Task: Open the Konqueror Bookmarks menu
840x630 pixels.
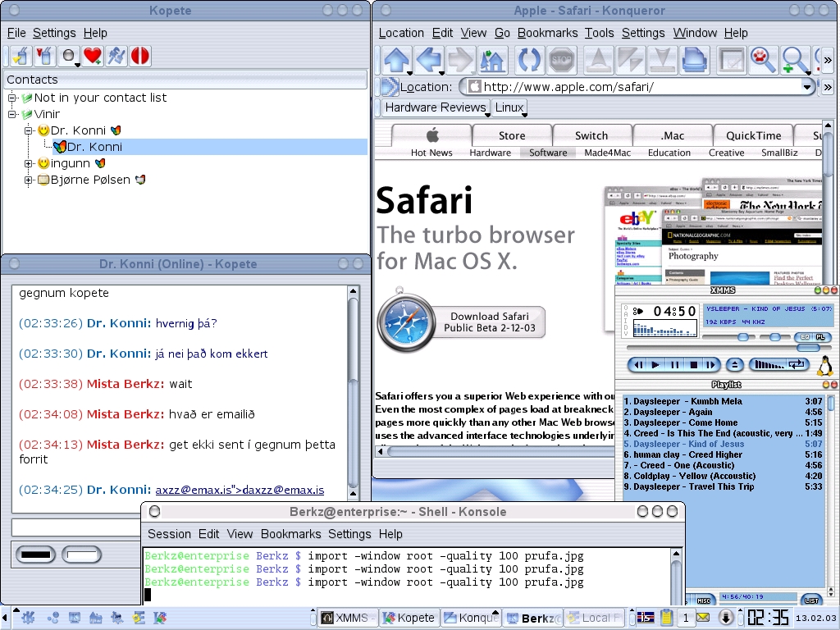Action: [547, 33]
